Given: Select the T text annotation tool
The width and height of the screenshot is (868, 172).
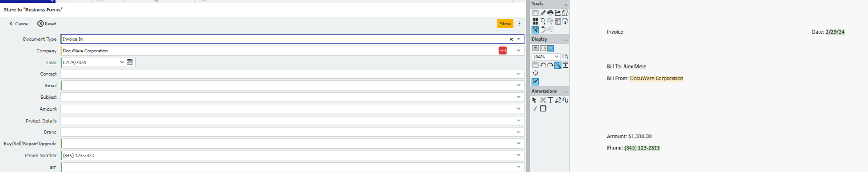Looking at the screenshot, I should pyautogui.click(x=550, y=100).
